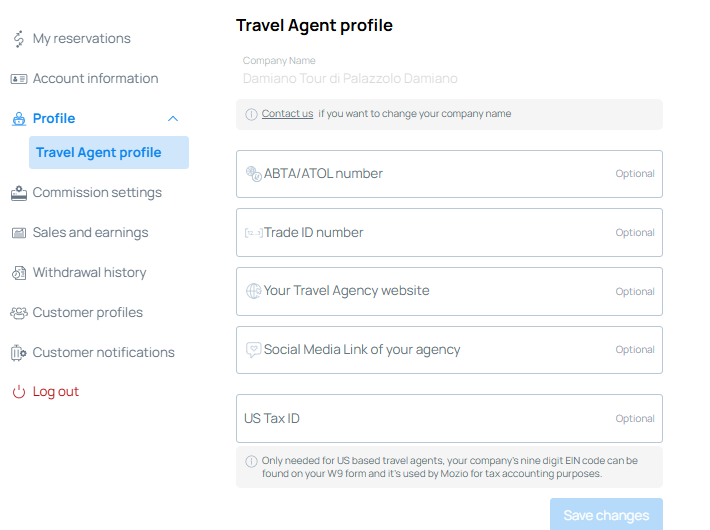Click into the Trade ID number field
The width and height of the screenshot is (710, 530).
pos(449,233)
